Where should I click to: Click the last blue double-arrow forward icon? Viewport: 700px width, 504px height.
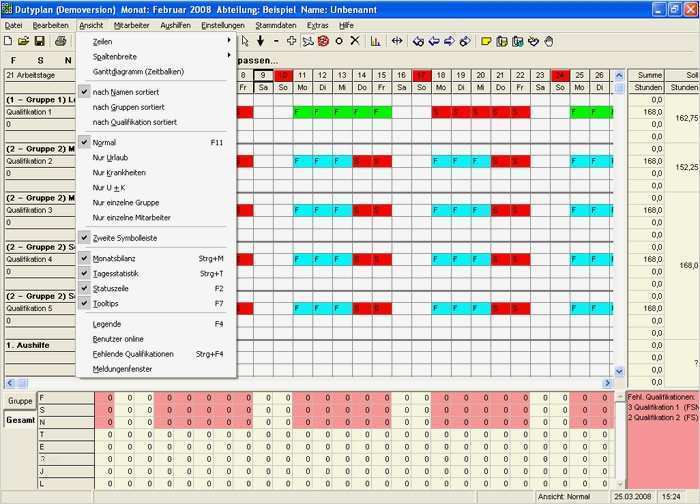click(x=465, y=42)
